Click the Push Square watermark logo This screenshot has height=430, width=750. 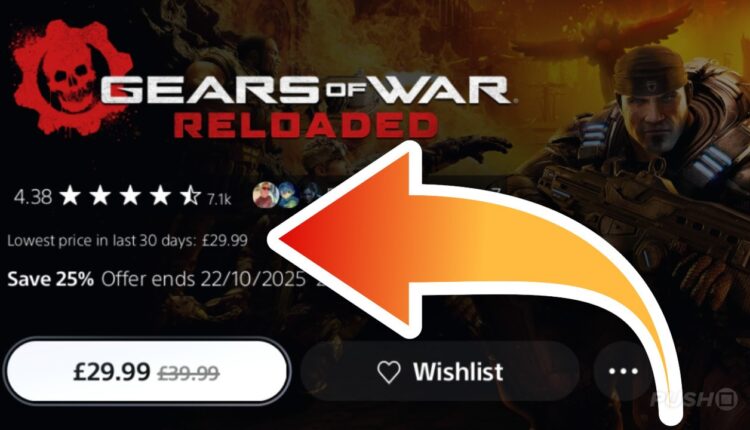point(694,399)
